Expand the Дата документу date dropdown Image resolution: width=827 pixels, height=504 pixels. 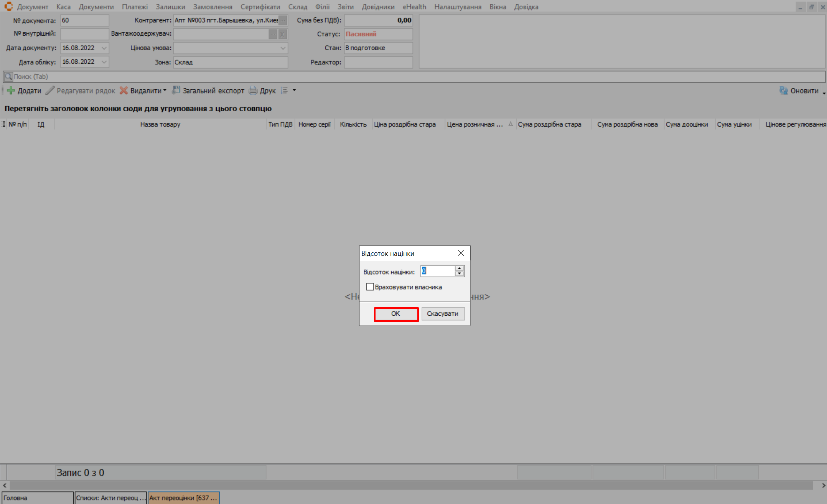[x=104, y=48]
